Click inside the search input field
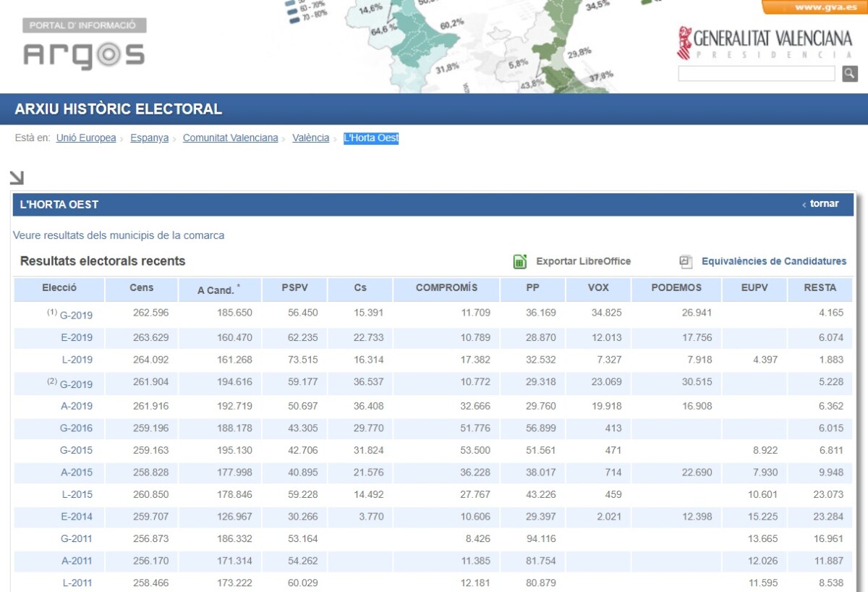Image resolution: width=868 pixels, height=592 pixels. pos(756,74)
